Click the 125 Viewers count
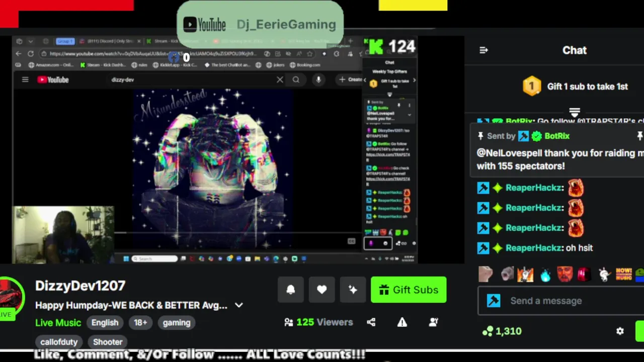 coord(319,322)
